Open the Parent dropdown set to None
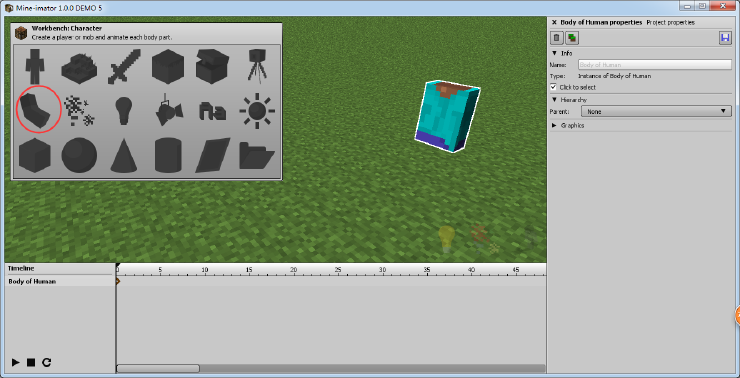This screenshot has width=740, height=378. pos(656,112)
